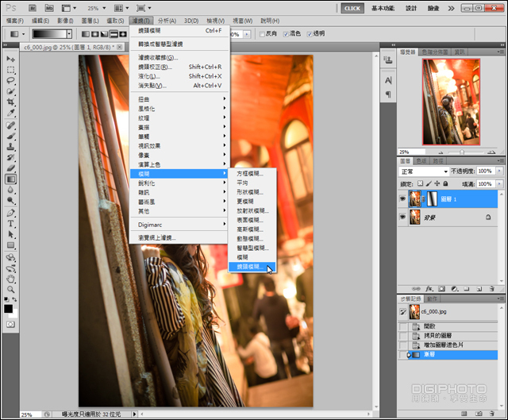This screenshot has width=508, height=420.
Task: Select the Rectangular Marquee tool
Action: pos(10,70)
